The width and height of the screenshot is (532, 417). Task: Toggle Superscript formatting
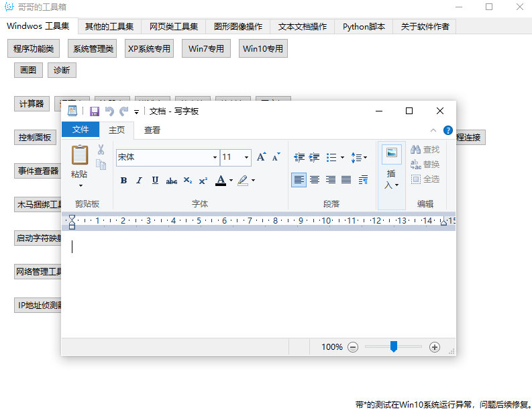coord(203,181)
